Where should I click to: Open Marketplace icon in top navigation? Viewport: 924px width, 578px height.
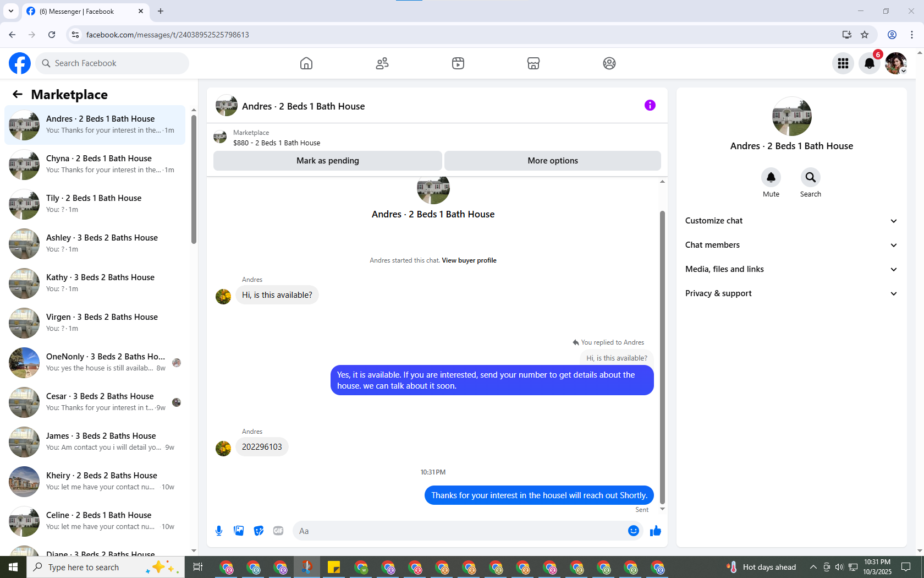tap(533, 63)
